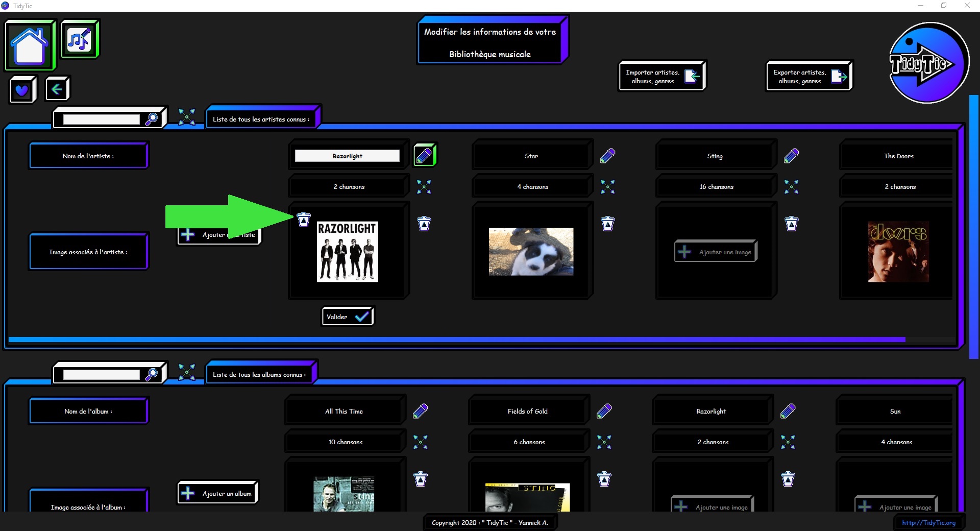Viewport: 980px width, 531px height.
Task: Click crossed-arrows icon next to Star 4 chansons
Action: (608, 187)
